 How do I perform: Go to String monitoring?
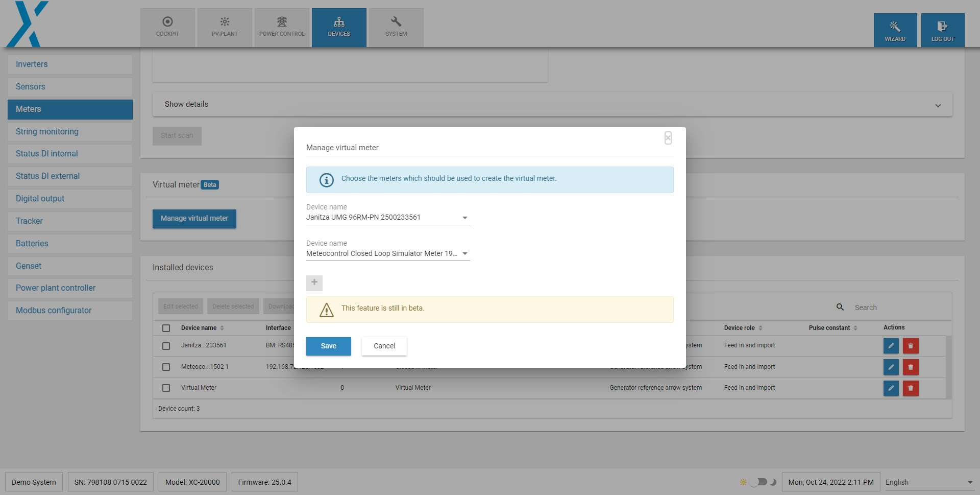point(70,132)
